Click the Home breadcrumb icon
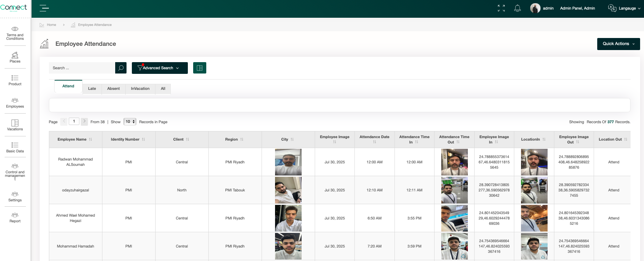Screen dimensions: 644x261 (42, 25)
